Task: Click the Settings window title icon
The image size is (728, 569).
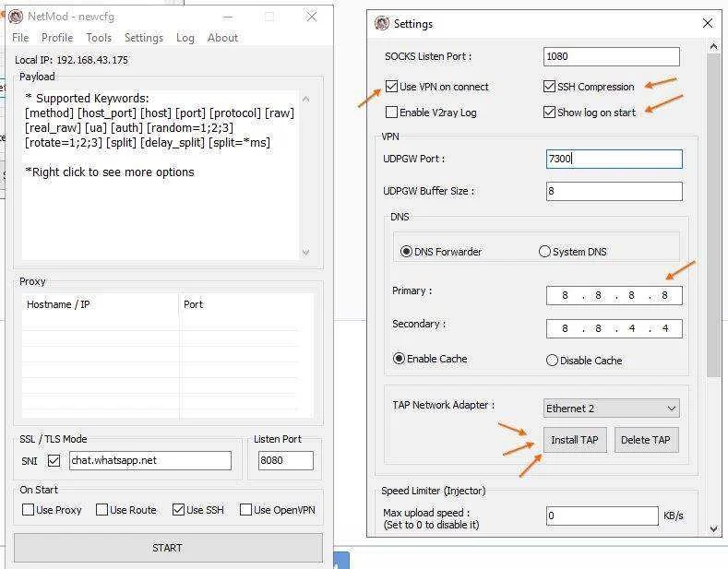Action: click(x=382, y=23)
